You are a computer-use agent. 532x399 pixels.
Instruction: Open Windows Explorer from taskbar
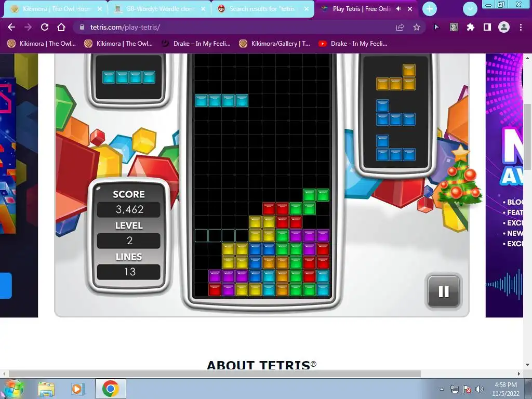pos(46,389)
